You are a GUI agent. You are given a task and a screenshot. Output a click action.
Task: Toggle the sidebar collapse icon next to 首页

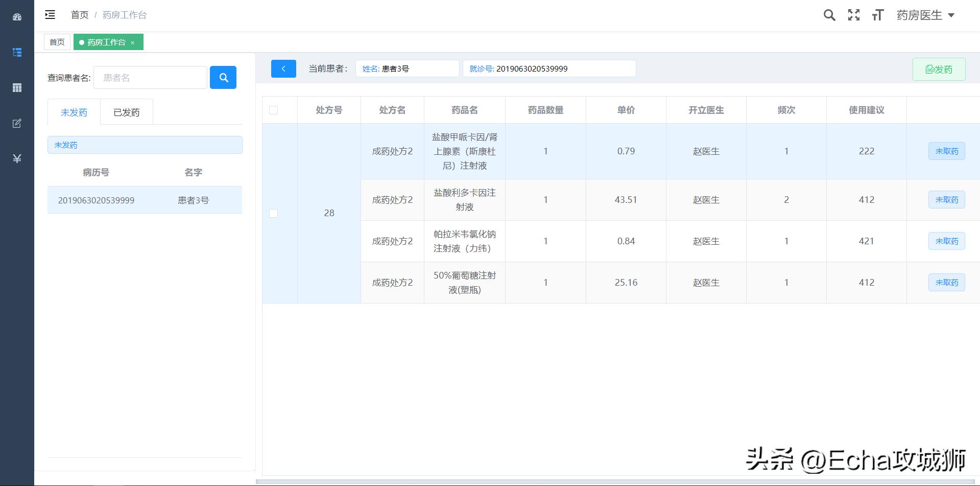tap(50, 14)
